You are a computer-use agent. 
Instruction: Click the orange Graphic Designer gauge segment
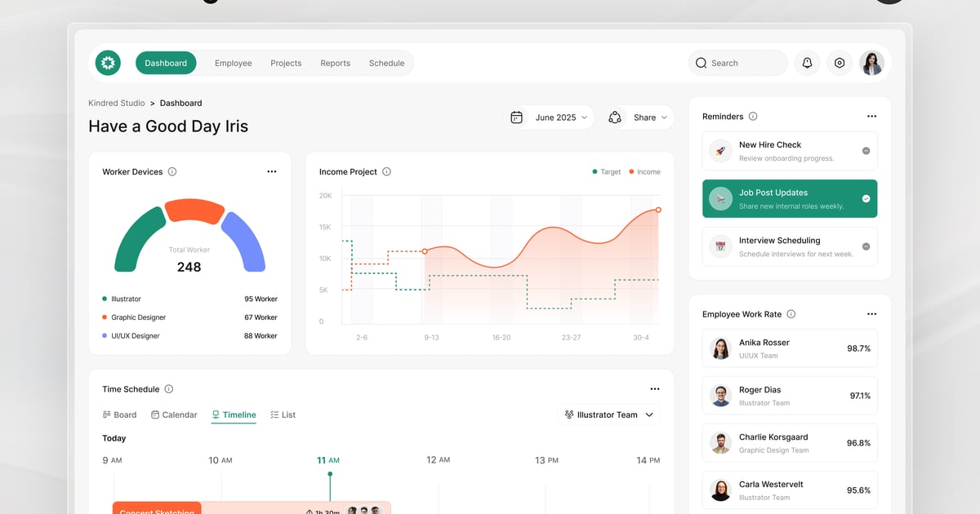point(194,210)
